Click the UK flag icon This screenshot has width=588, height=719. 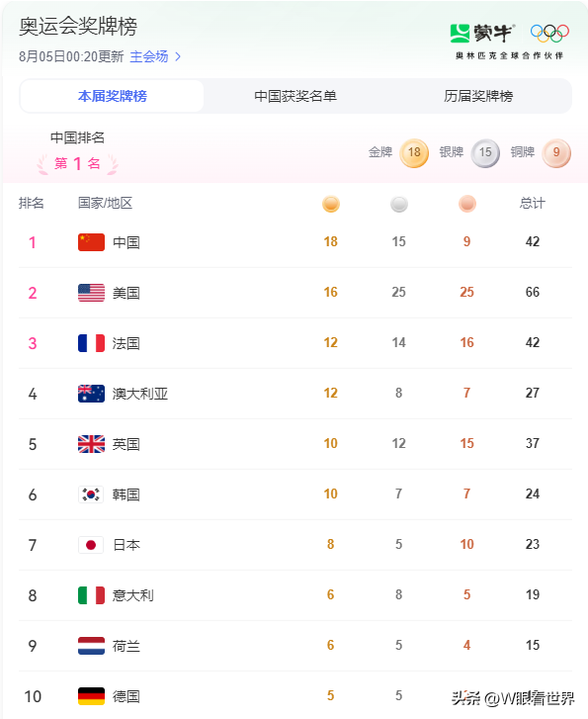(x=91, y=444)
